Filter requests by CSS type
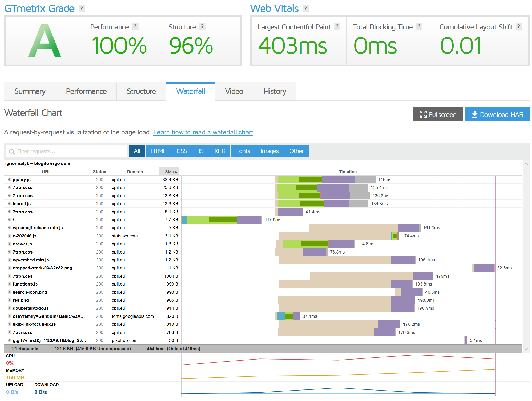The image size is (532, 401). pyautogui.click(x=182, y=151)
